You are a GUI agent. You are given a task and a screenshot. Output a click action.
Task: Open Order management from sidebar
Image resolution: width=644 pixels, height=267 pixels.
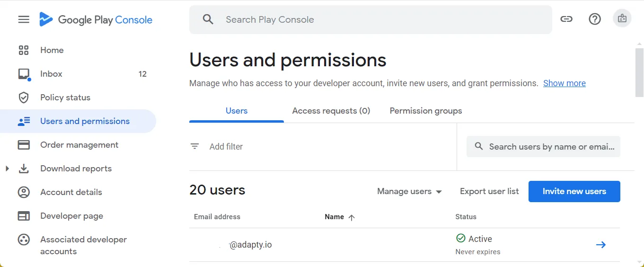79,145
